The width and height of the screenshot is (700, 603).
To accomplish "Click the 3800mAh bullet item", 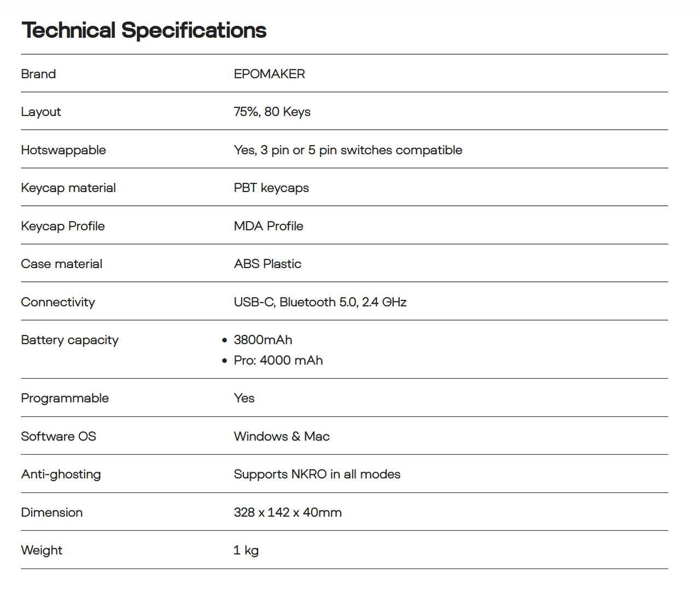I will [263, 340].
